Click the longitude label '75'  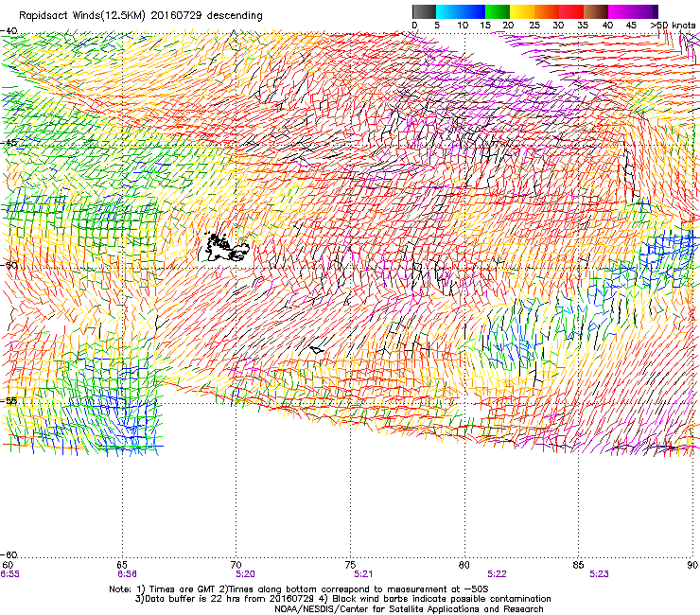click(x=350, y=565)
